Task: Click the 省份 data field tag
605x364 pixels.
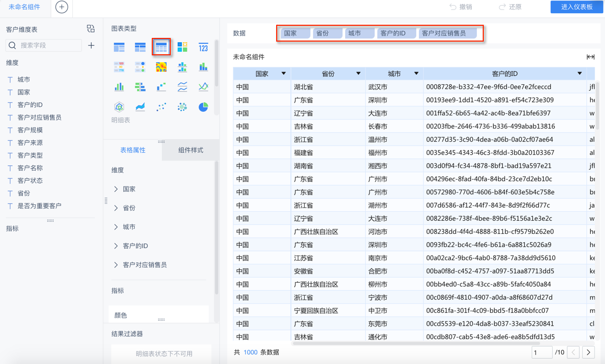Action: click(x=327, y=33)
